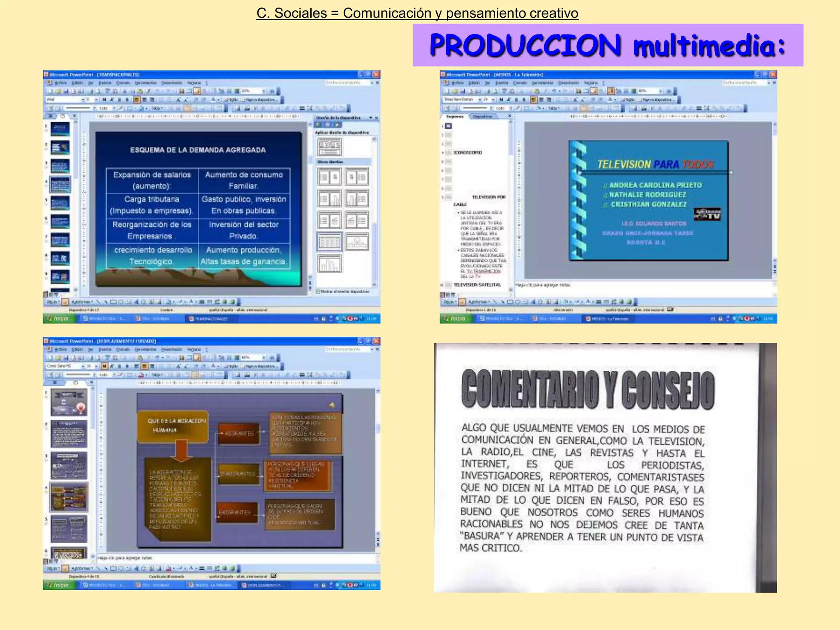Click 'Nueva diapositiva' in TRANSNACIONALES window
The height and width of the screenshot is (630, 840).
[x=260, y=100]
